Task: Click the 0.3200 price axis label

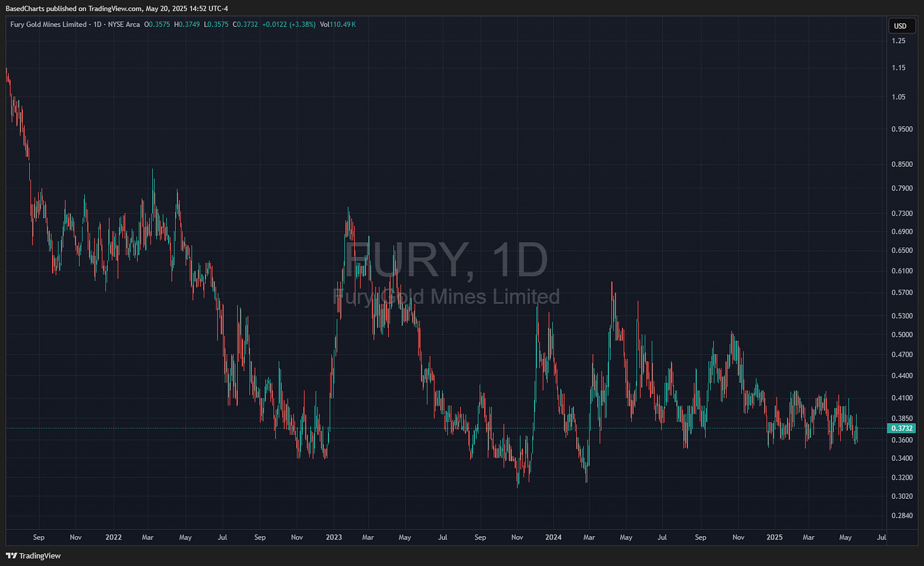Action: tap(902, 477)
